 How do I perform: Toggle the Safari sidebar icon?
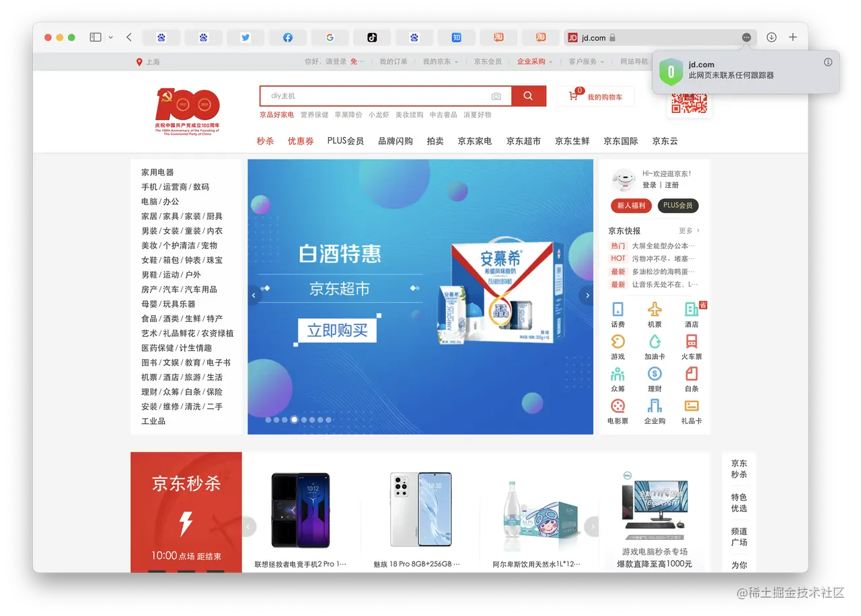[x=96, y=38]
